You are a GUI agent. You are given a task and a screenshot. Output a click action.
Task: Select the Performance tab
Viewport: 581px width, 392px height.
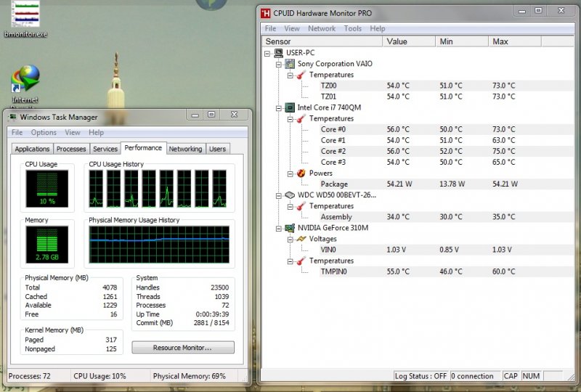[x=143, y=148]
